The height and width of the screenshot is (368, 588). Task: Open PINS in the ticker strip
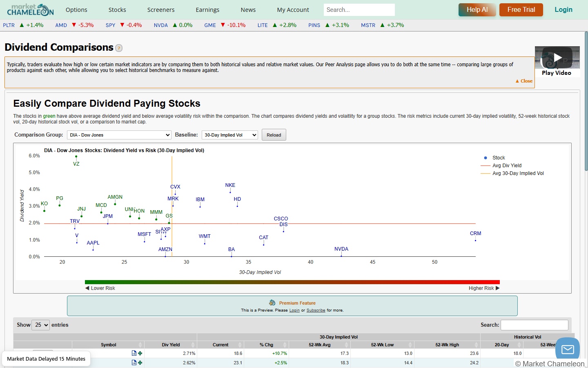(x=314, y=25)
